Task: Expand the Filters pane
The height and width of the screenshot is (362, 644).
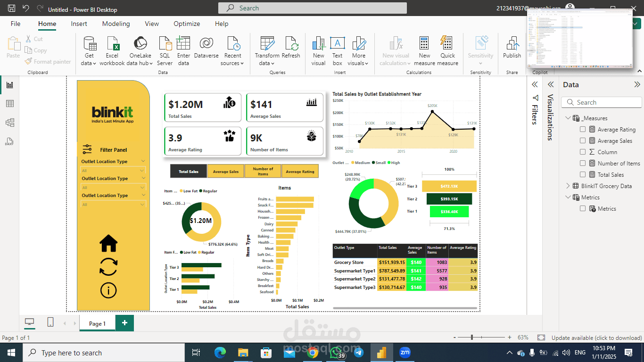Action: 535,84
